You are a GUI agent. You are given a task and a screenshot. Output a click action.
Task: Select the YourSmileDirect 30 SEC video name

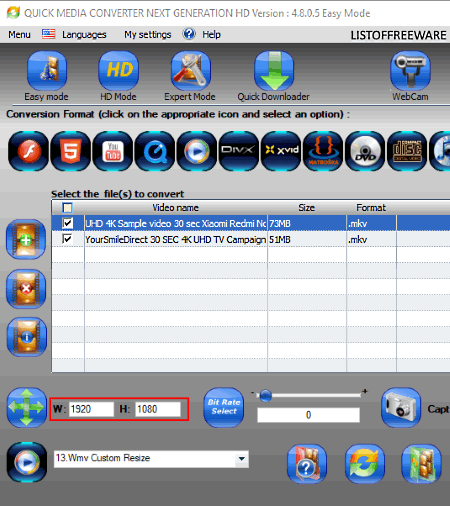[x=176, y=239]
